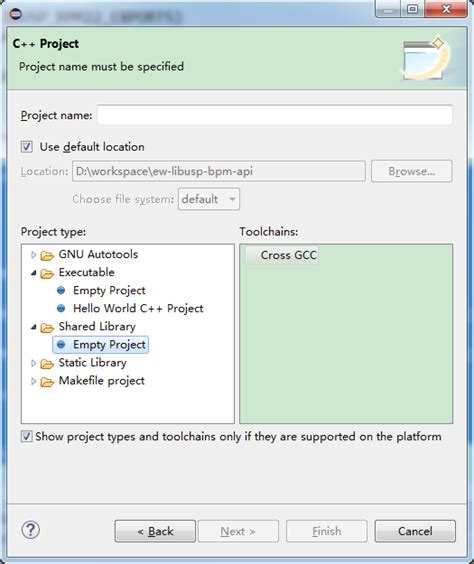Open the Choose file system dropdown
The height and width of the screenshot is (564, 474).
[209, 199]
